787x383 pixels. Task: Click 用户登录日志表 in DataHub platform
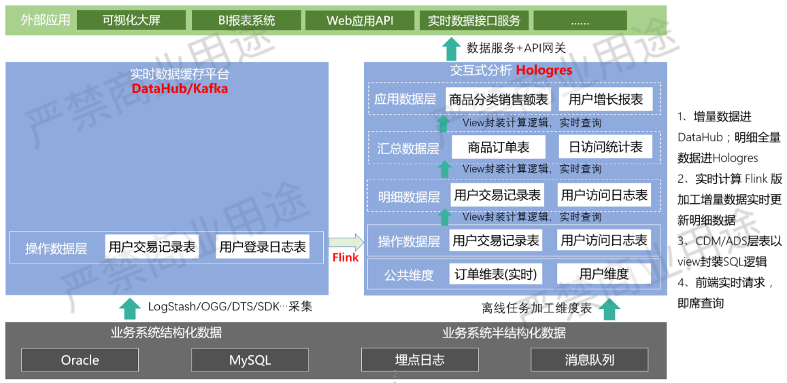263,246
